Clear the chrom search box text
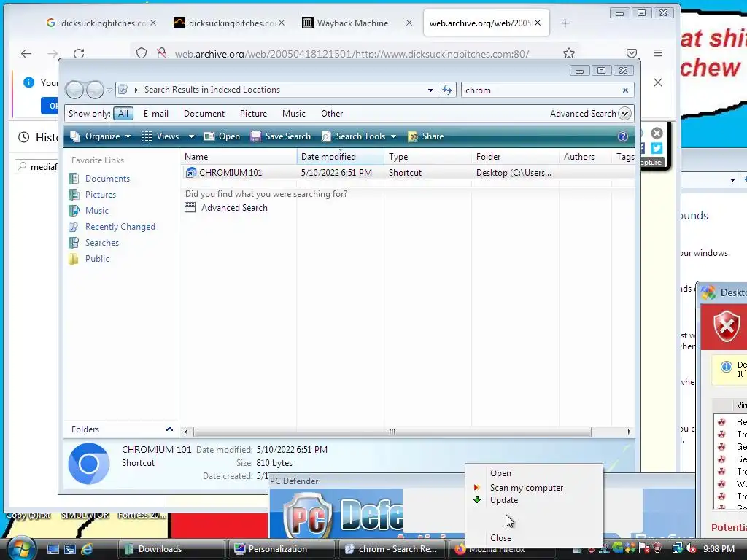 pyautogui.click(x=625, y=90)
